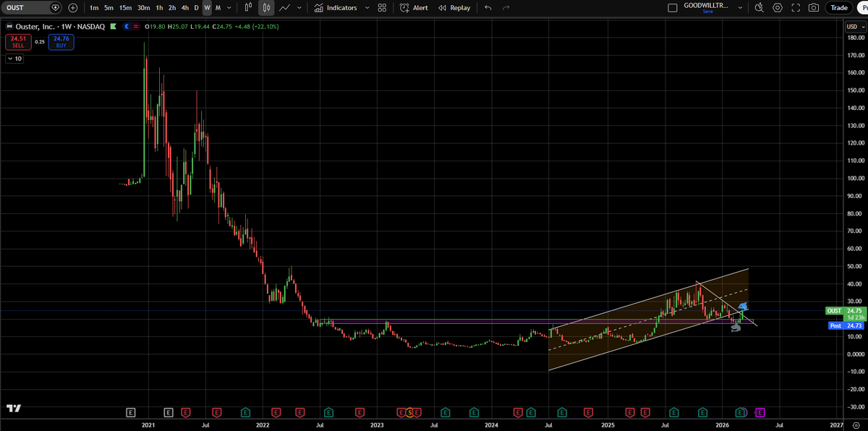The width and height of the screenshot is (868, 431).
Task: Select the gray down-arrow drawing
Action: (x=736, y=327)
